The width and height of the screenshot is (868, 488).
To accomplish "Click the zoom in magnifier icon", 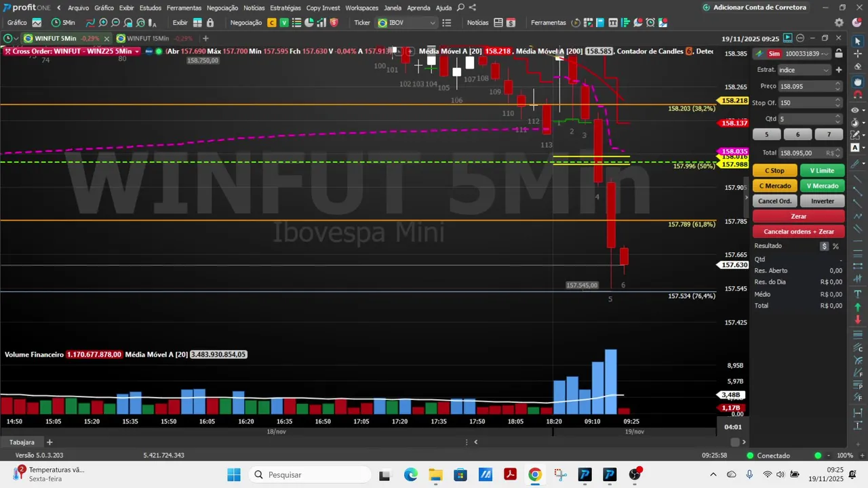I will [103, 22].
